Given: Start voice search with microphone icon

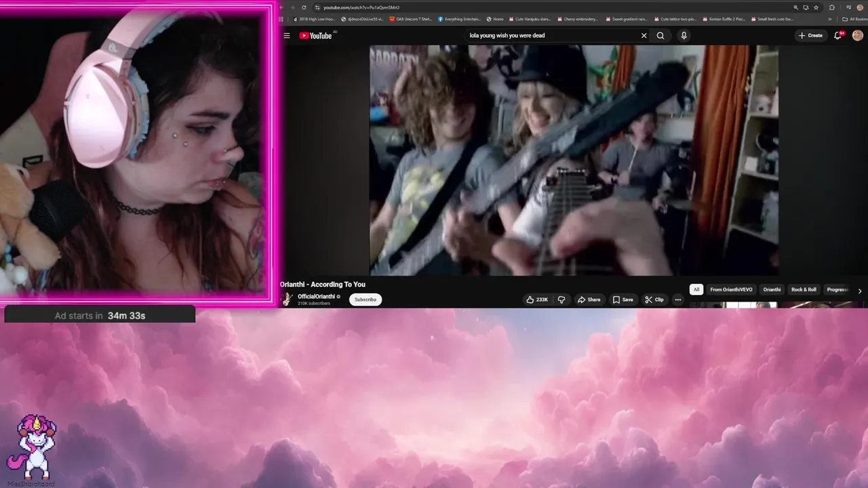Looking at the screenshot, I should [x=684, y=35].
